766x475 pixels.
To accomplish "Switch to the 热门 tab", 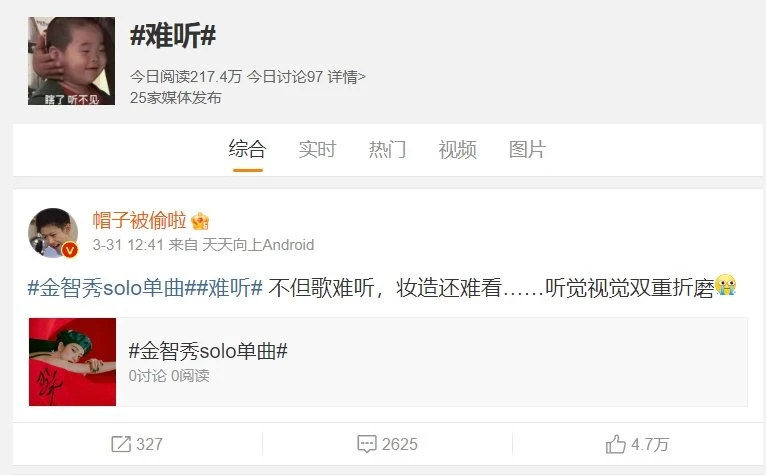I will pos(387,149).
